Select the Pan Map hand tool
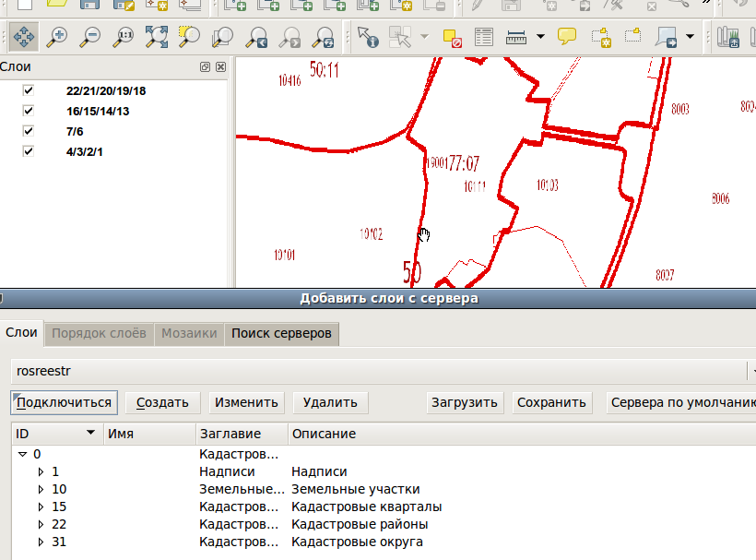 point(24,38)
